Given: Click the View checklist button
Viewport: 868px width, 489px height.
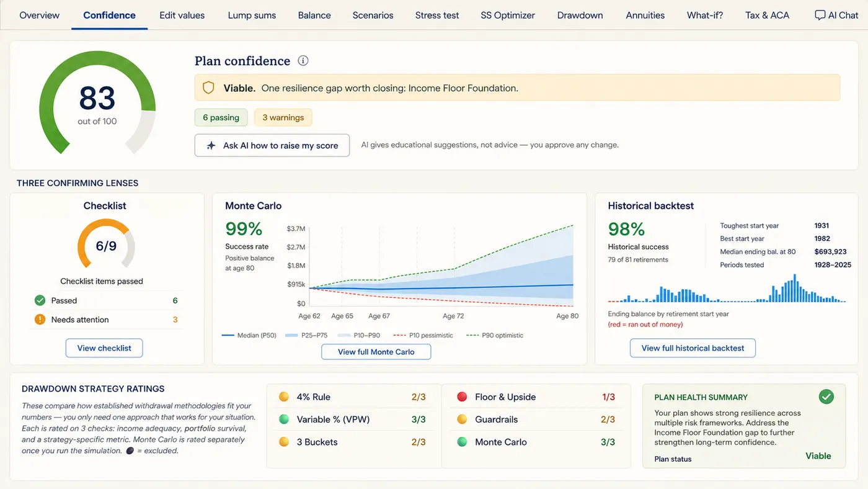Looking at the screenshot, I should 104,348.
